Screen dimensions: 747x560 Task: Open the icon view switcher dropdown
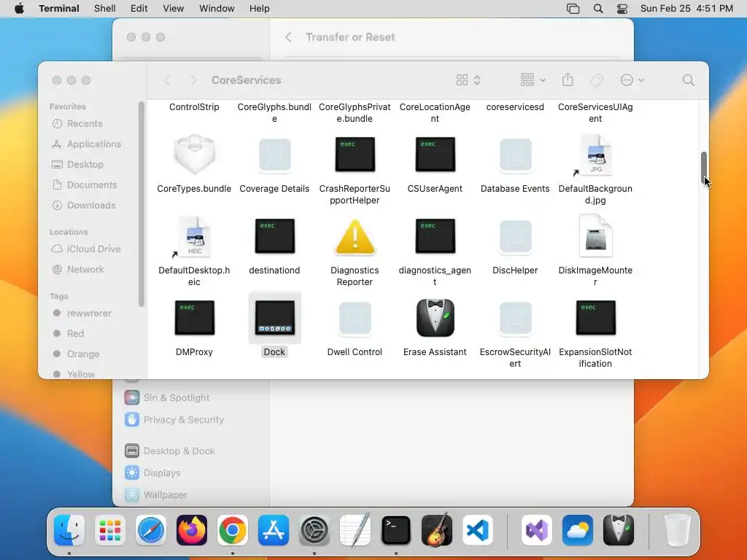tap(468, 80)
